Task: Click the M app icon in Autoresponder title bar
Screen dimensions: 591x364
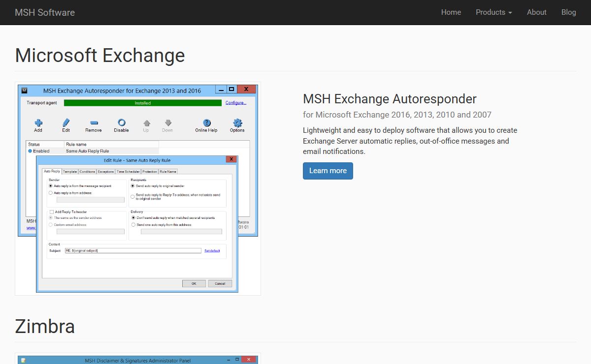Action: click(x=24, y=91)
